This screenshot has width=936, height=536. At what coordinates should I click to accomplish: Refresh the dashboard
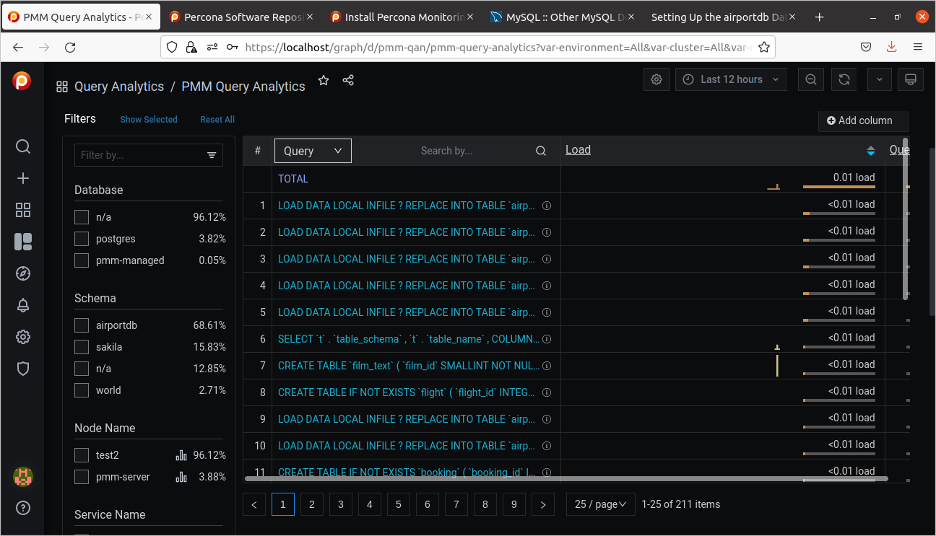click(x=844, y=79)
